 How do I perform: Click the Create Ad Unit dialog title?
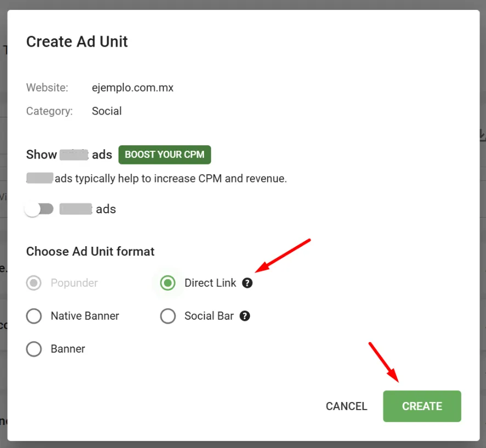click(77, 42)
